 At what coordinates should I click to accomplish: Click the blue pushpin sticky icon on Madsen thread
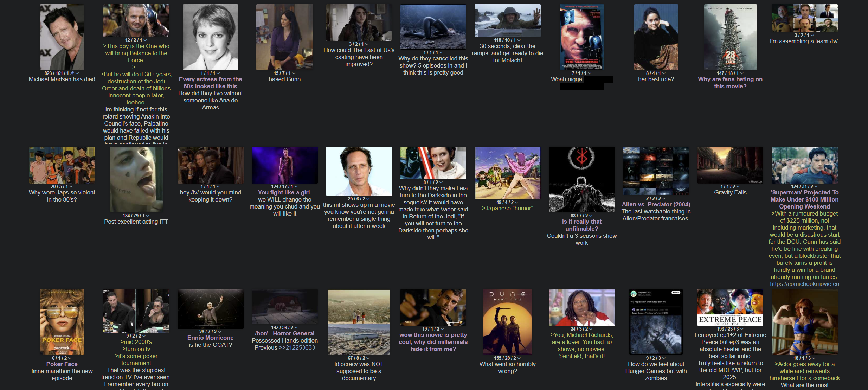pyautogui.click(x=72, y=73)
